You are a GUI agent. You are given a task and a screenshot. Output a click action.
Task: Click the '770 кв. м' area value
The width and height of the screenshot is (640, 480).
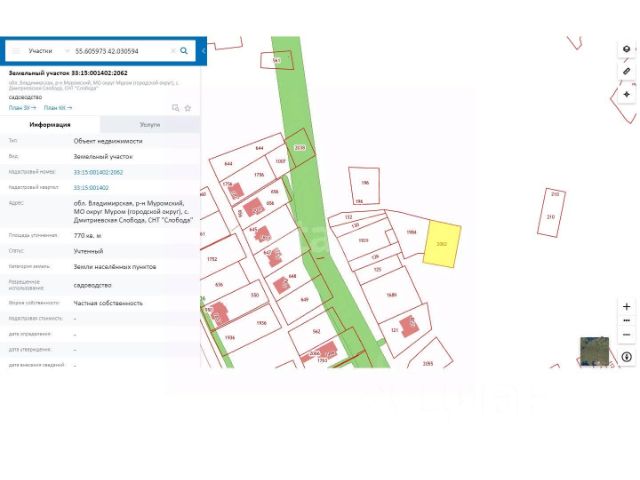(87, 236)
